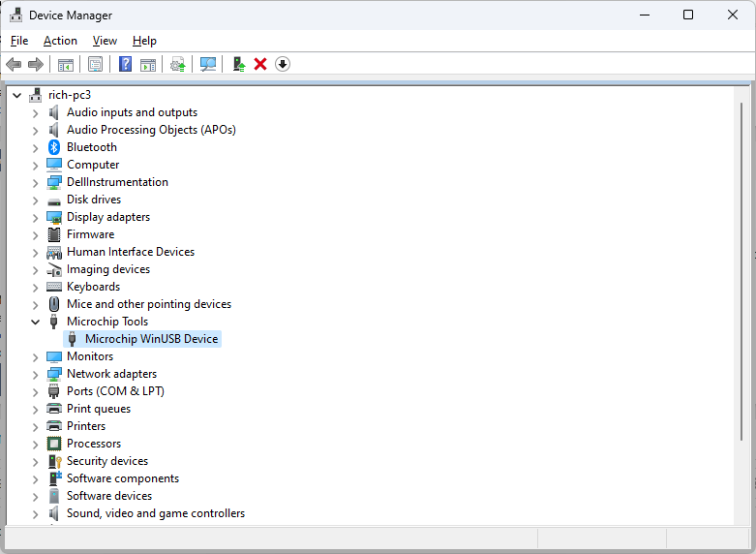Click the Disable device down-arrow icon
This screenshot has width=756, height=554.
click(x=282, y=64)
